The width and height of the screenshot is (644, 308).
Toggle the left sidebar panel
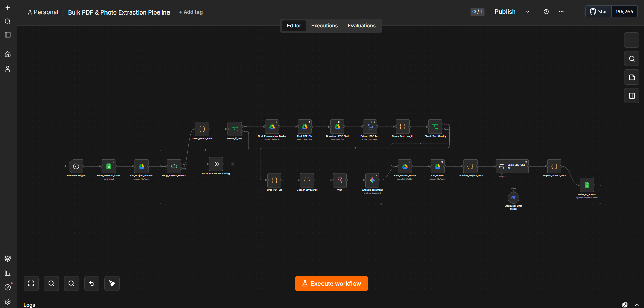click(8, 35)
